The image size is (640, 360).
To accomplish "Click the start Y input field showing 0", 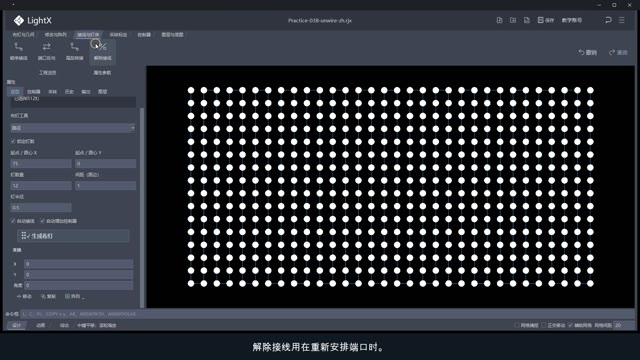I will [x=105, y=163].
